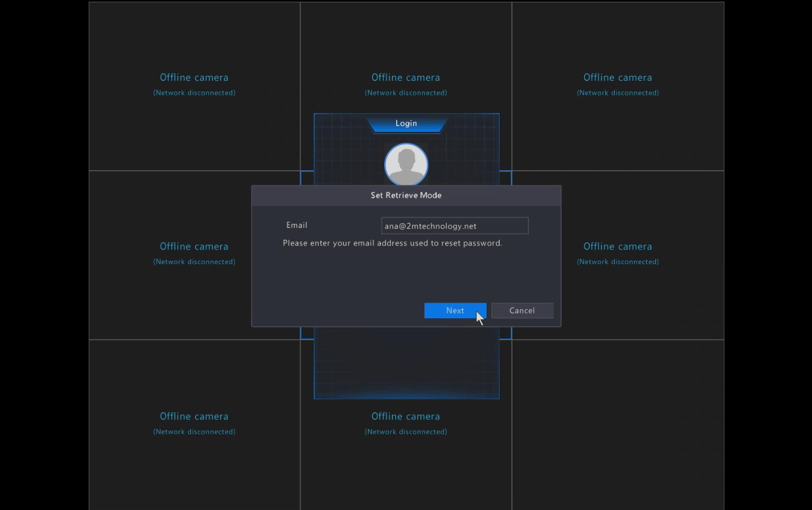Click the reset password instruction text
The width and height of the screenshot is (812, 510).
point(392,243)
